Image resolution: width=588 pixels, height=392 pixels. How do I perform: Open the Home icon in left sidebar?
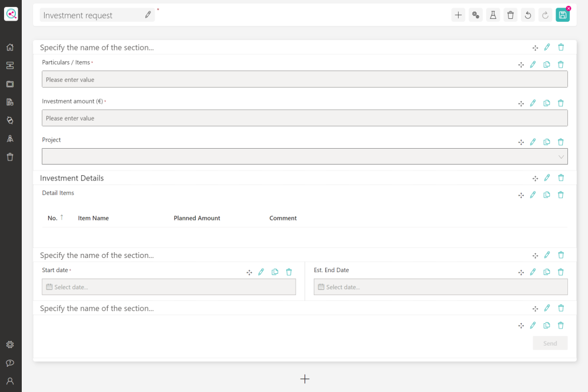10,47
